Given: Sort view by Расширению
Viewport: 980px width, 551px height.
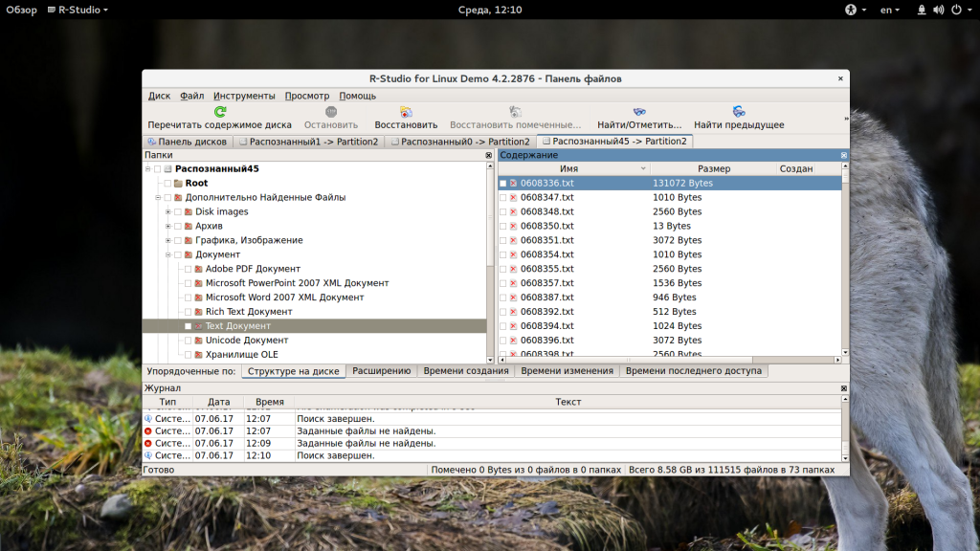Looking at the screenshot, I should pyautogui.click(x=381, y=371).
